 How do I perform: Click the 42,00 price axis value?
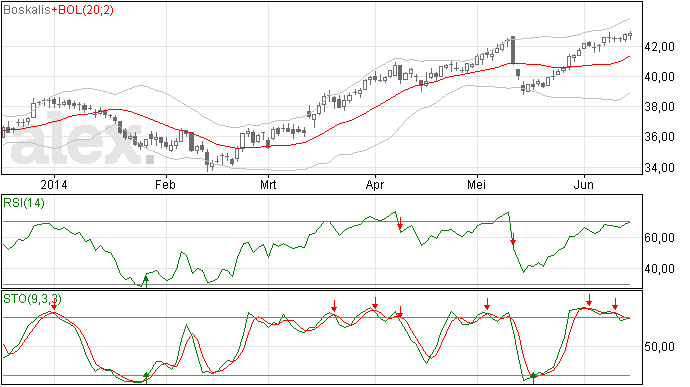[x=659, y=47]
